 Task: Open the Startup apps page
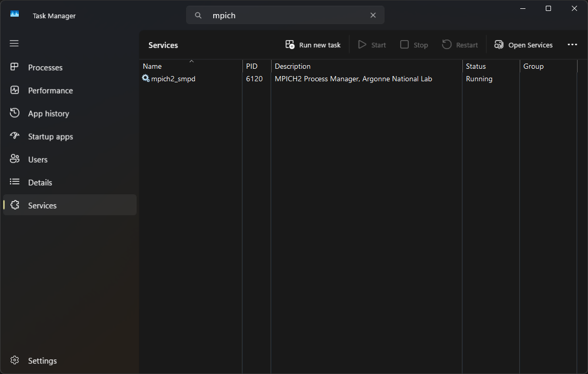pyautogui.click(x=70, y=136)
